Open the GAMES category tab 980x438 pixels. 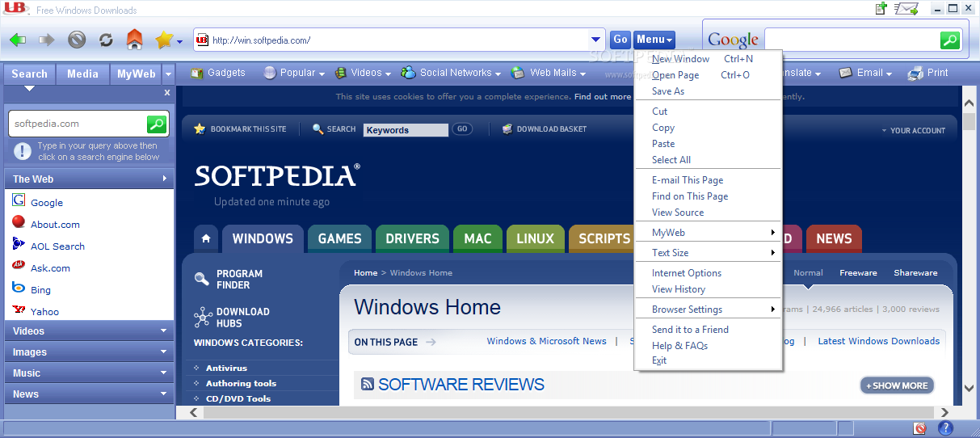point(339,238)
